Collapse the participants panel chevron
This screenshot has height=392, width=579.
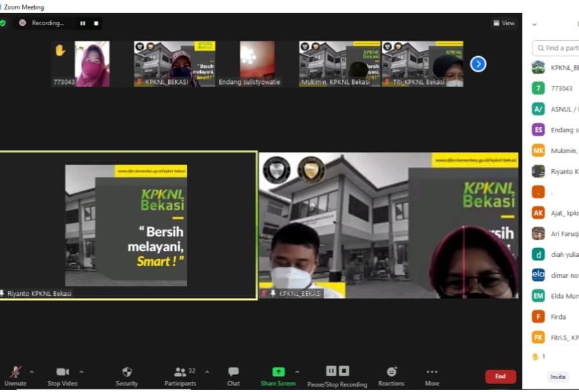point(534,24)
